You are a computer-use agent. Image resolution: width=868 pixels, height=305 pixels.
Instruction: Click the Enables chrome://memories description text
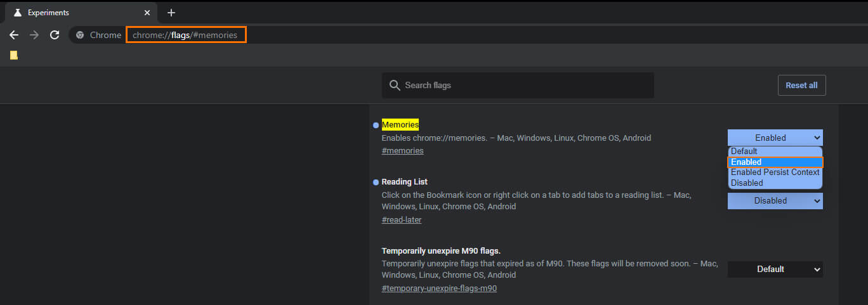[516, 138]
